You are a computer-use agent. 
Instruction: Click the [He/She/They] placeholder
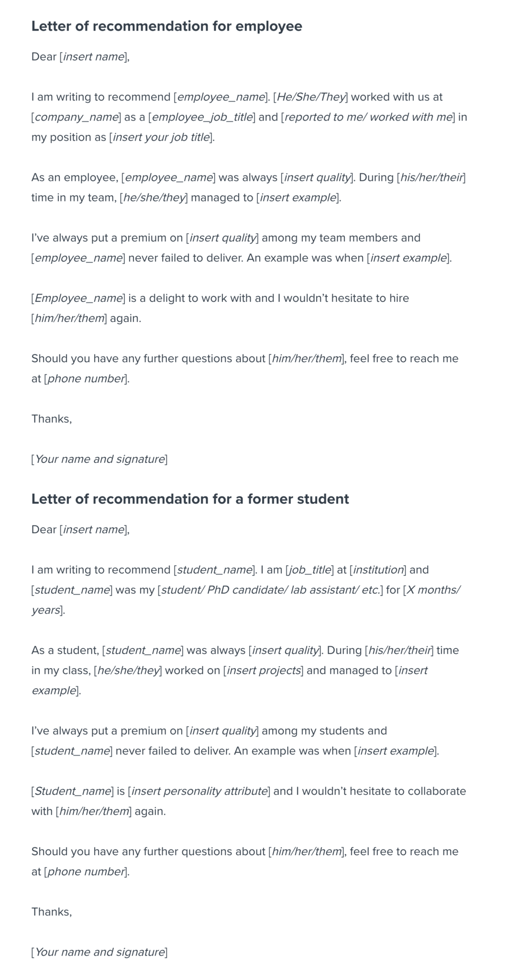tap(311, 97)
